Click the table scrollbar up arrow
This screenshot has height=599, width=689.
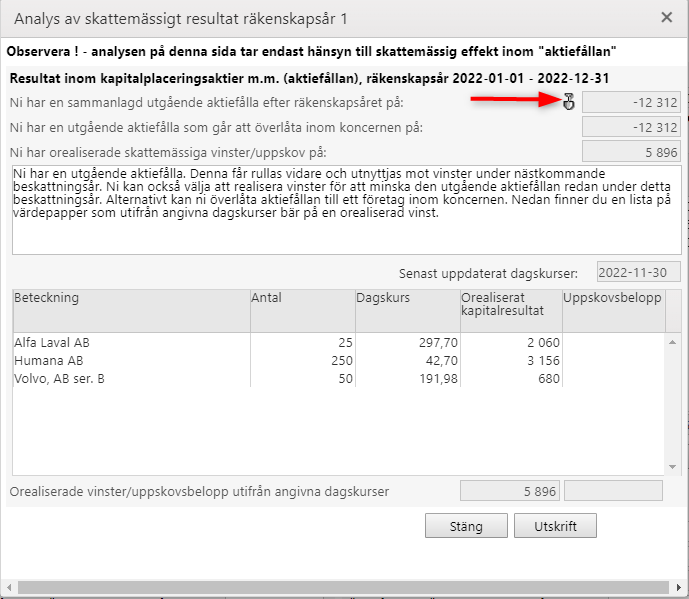672,342
